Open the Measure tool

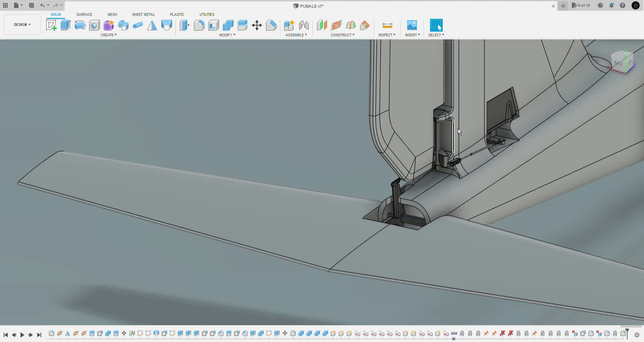(387, 25)
